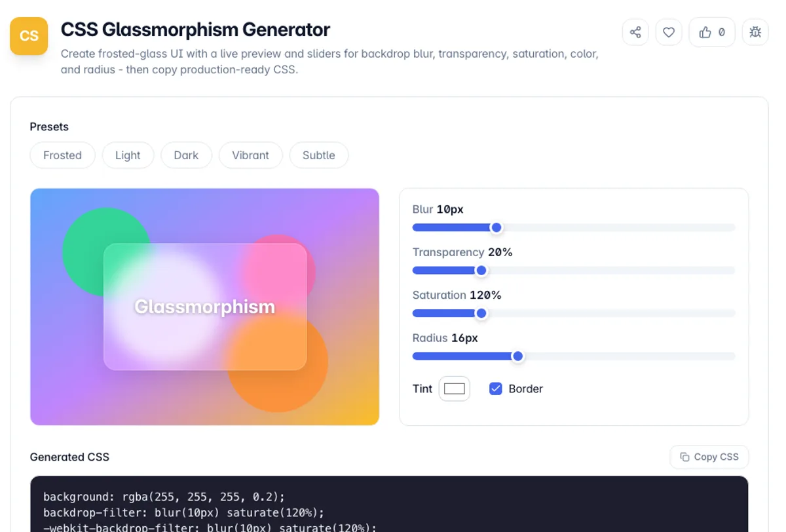The width and height of the screenshot is (786, 532).
Task: Open the Tint color picker
Action: click(455, 389)
